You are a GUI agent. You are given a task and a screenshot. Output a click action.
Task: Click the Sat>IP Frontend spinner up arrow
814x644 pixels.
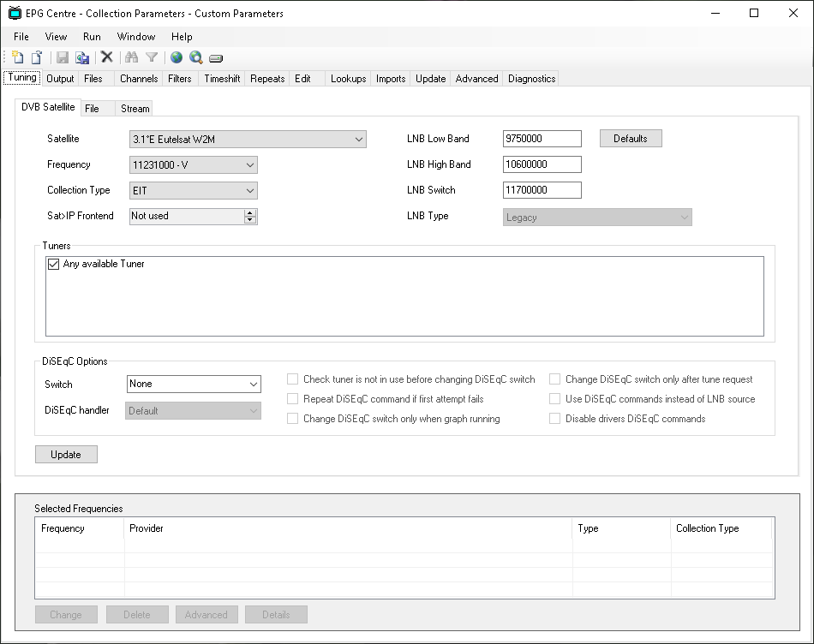(250, 212)
